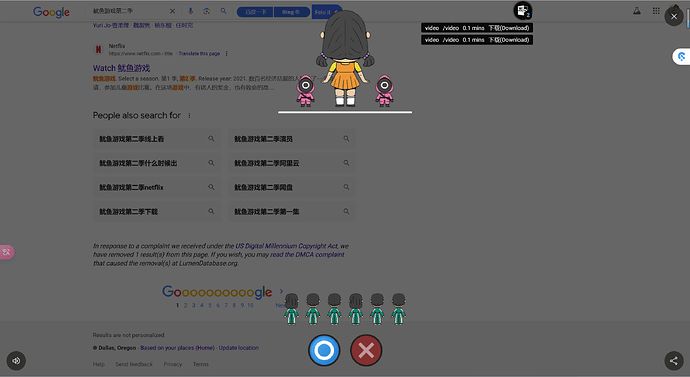Open the Google apps grid
This screenshot has height=377, width=690.
click(x=656, y=11)
